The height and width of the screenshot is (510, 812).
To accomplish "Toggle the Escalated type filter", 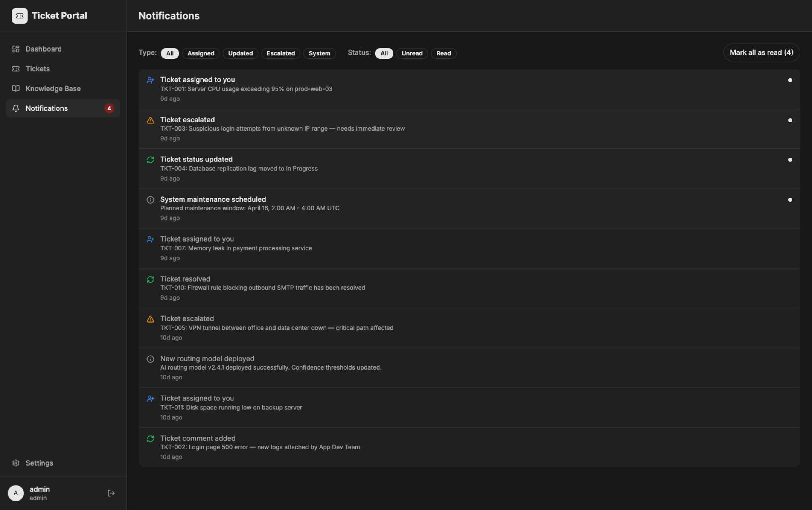I will point(280,53).
